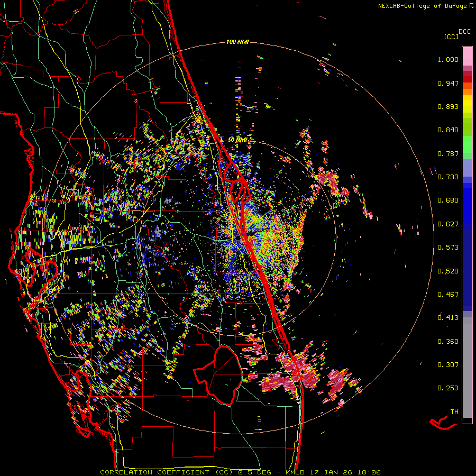The image size is (476, 476).
Task: Select the red legend swatch near 0.947
Action: pos(467,78)
